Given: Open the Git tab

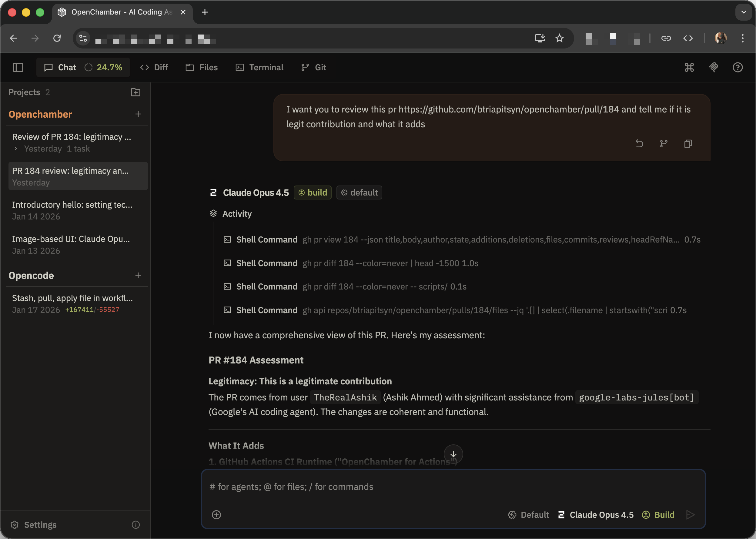Looking at the screenshot, I should click(314, 67).
